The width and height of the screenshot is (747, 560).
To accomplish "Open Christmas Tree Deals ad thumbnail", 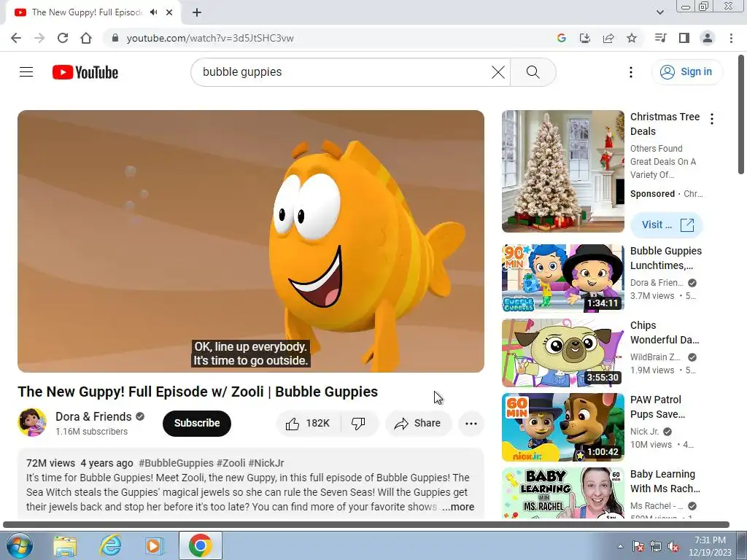I will tap(562, 171).
